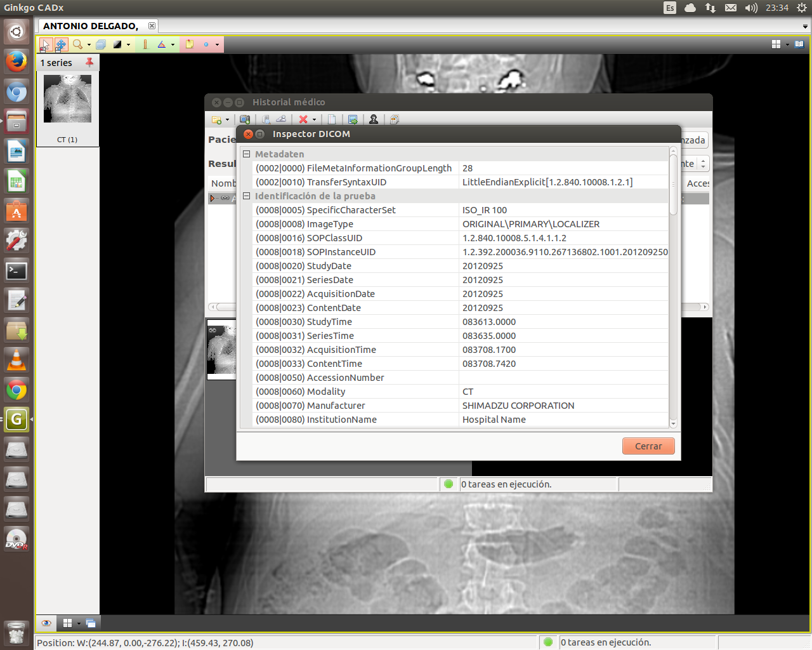Open the delete tool dropdown arrow in medical history
Viewport: 812px width, 650px height.
[x=313, y=119]
